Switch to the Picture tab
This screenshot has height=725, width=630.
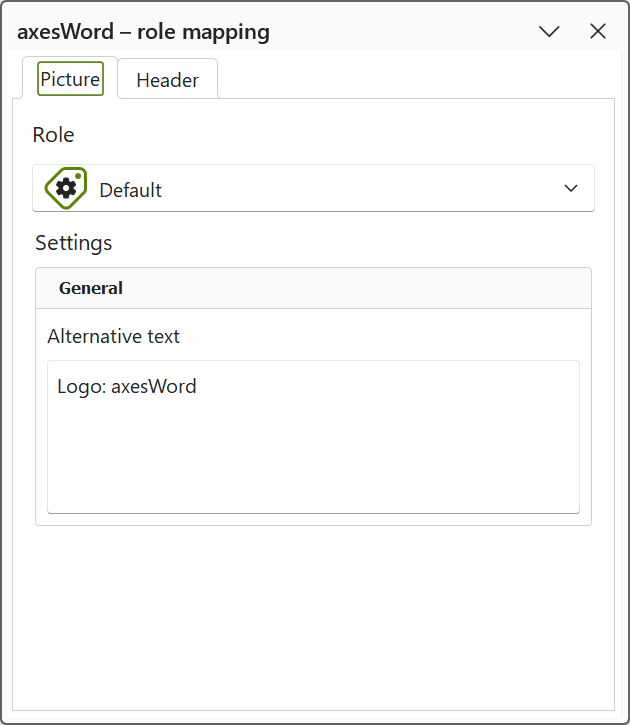pyautogui.click(x=70, y=79)
